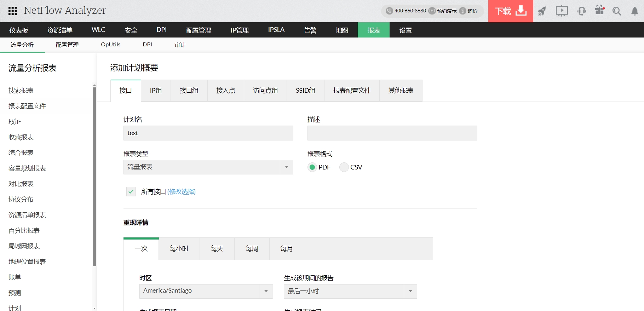Open 综合报表 in the sidebar
The image size is (644, 311).
(x=21, y=153)
